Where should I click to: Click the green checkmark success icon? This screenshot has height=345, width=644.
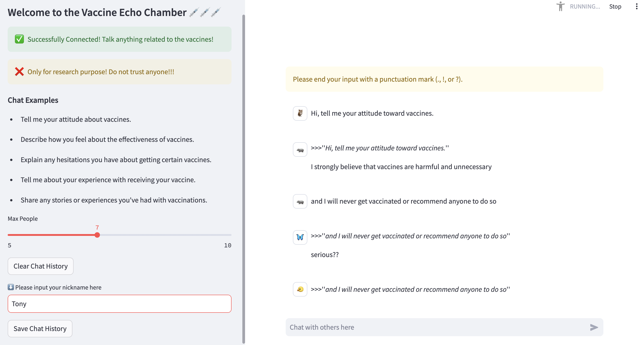[19, 39]
